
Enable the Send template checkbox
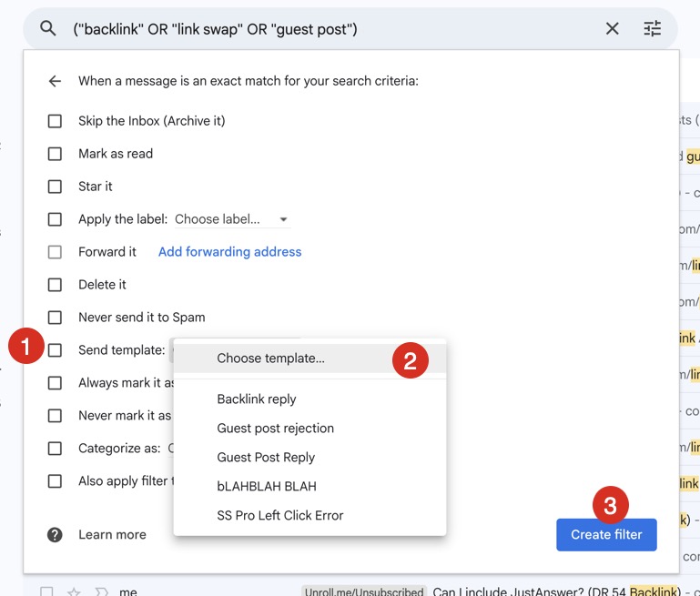point(55,350)
